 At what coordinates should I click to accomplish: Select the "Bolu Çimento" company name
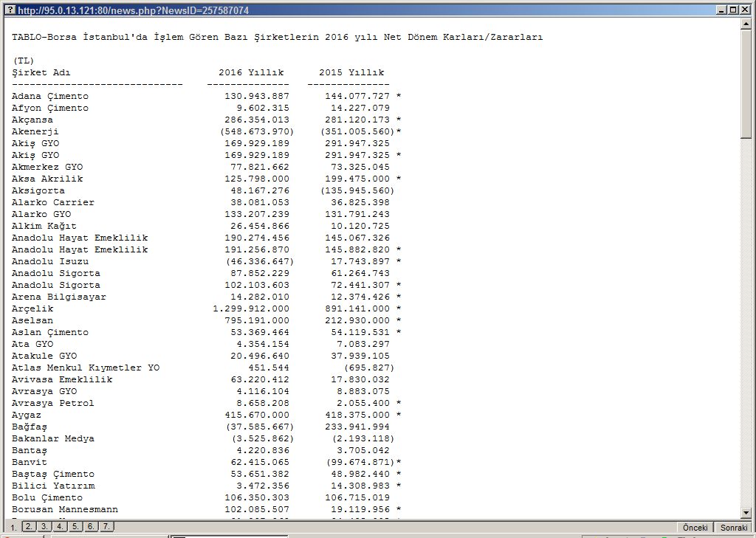[47, 498]
